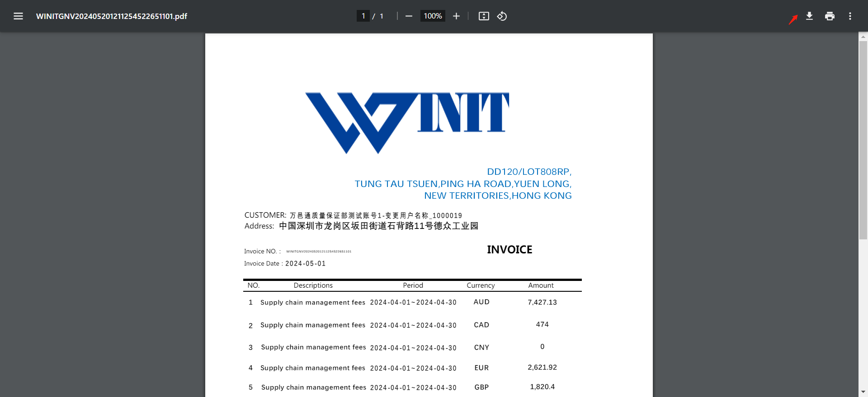The image size is (868, 397).
Task: Click the TUNG TAU TSUEN address line
Action: coord(463,184)
